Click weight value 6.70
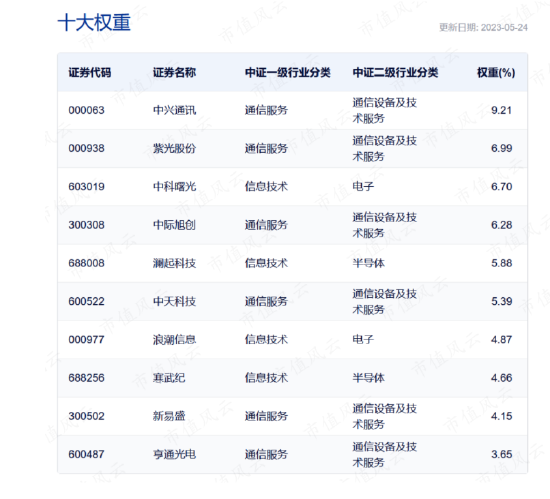550x499 pixels. pyautogui.click(x=502, y=187)
